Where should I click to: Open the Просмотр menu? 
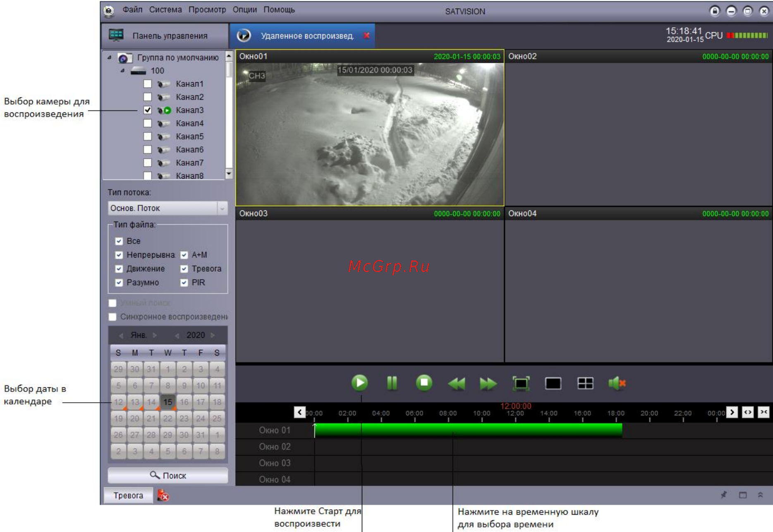tap(207, 10)
